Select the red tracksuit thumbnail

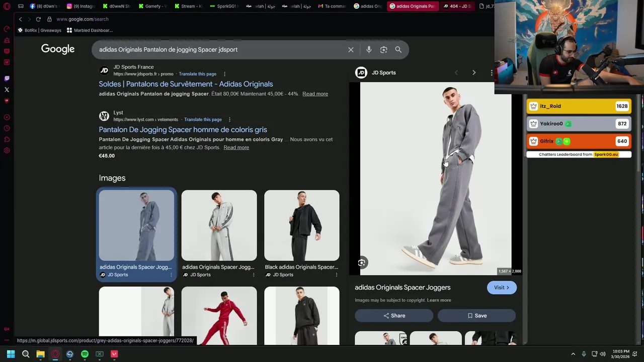point(219,316)
